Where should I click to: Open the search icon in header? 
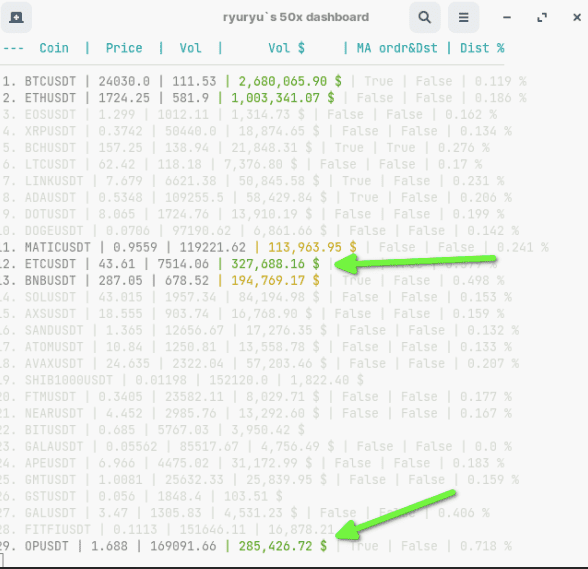[424, 17]
